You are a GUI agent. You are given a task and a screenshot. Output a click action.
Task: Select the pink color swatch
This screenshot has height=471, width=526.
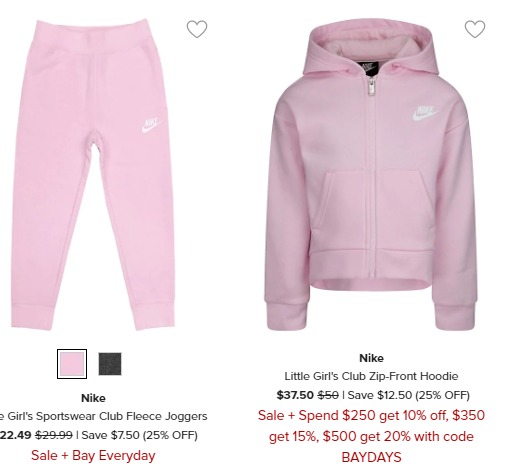pyautogui.click(x=72, y=364)
